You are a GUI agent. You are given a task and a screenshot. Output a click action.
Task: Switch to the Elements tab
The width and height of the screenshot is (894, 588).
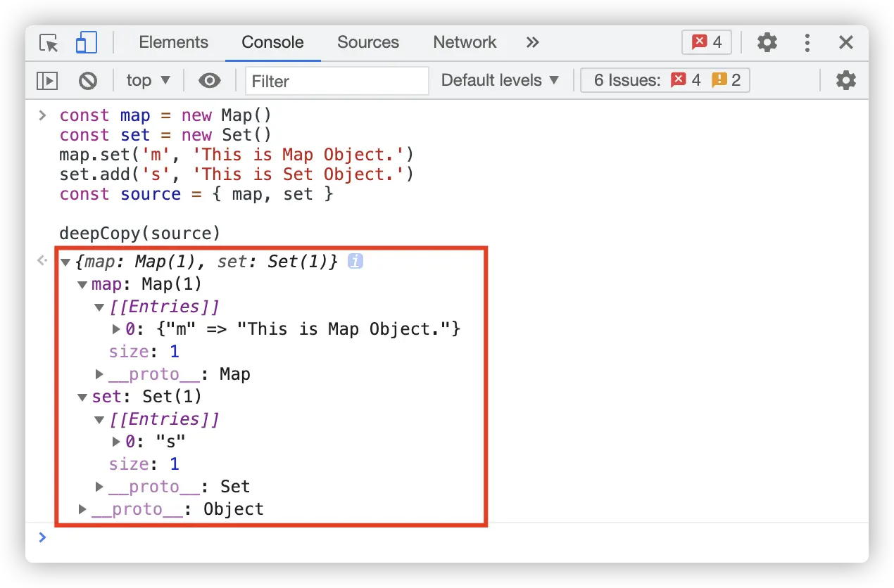coord(173,42)
